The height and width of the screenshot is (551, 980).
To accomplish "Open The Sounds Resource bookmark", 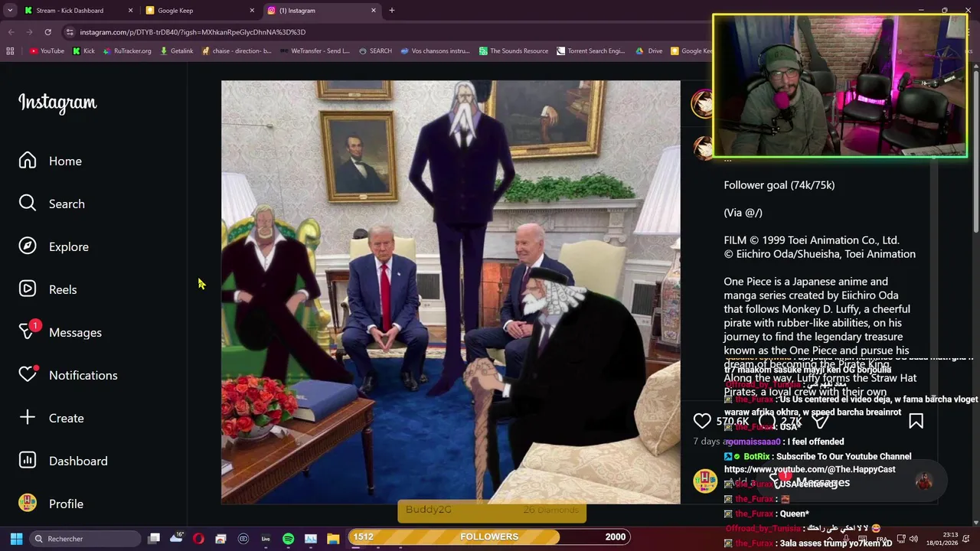I will [514, 51].
